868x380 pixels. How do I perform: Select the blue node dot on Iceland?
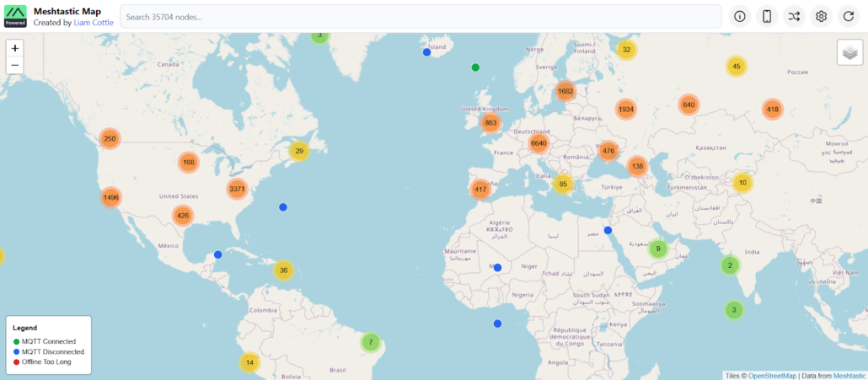(x=427, y=52)
